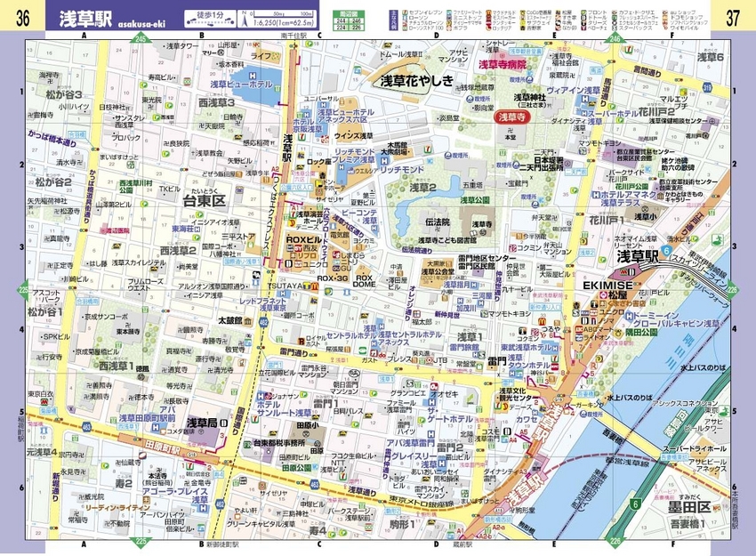Click the red 浅草寺 rounded label
The image size is (756, 556).
(x=511, y=117)
